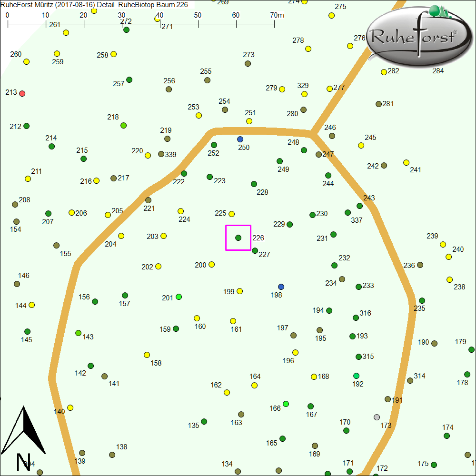Select the red tree marker 213

tap(22, 93)
